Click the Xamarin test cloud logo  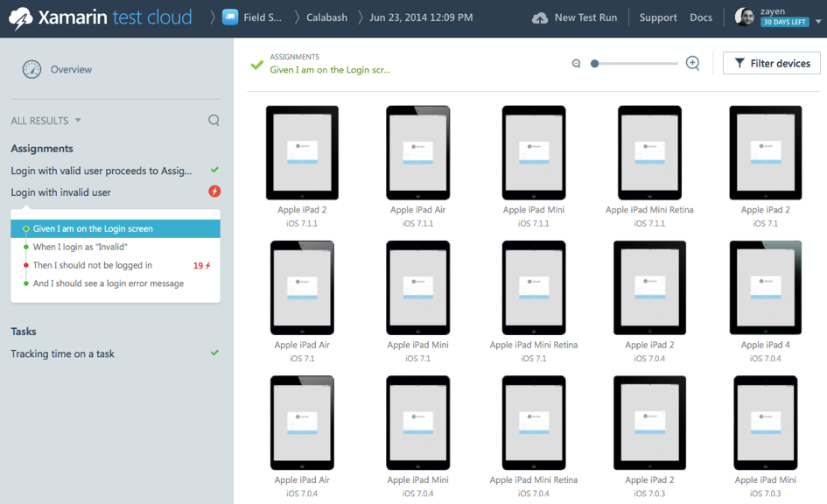pyautogui.click(x=101, y=17)
